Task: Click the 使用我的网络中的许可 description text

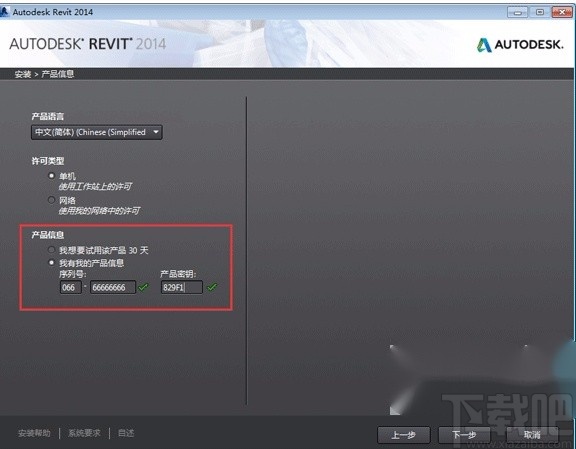Action: tap(99, 211)
